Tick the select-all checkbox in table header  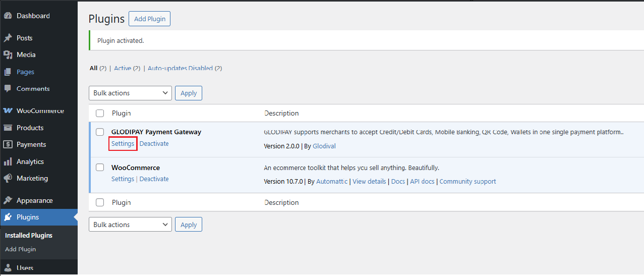[100, 113]
